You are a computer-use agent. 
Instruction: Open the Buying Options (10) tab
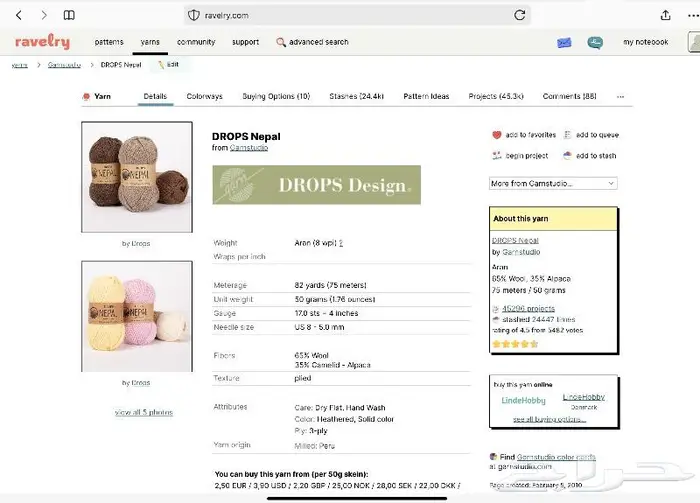(x=276, y=97)
